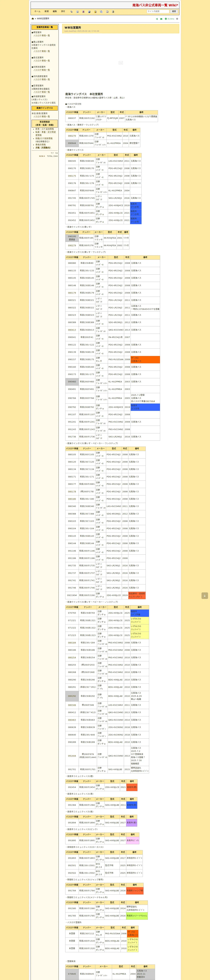Click the page-with-clock diff toolbar icon
Image resolution: width=210 pixels, height=980 pixels.
coord(77,12)
